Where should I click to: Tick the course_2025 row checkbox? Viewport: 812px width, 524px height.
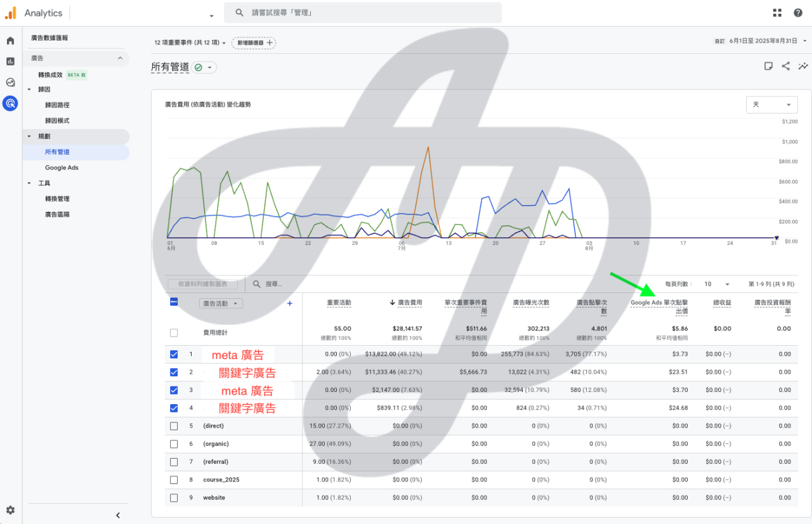click(174, 480)
